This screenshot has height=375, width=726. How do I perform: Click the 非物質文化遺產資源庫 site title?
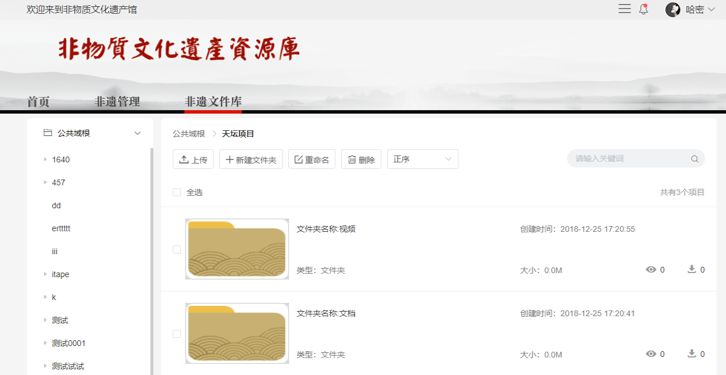[179, 49]
